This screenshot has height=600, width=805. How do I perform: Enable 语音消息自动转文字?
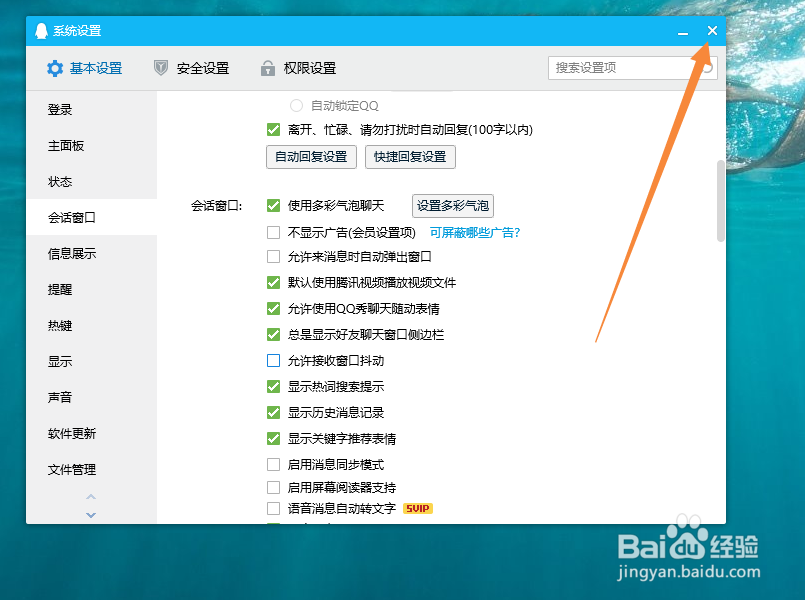(274, 509)
